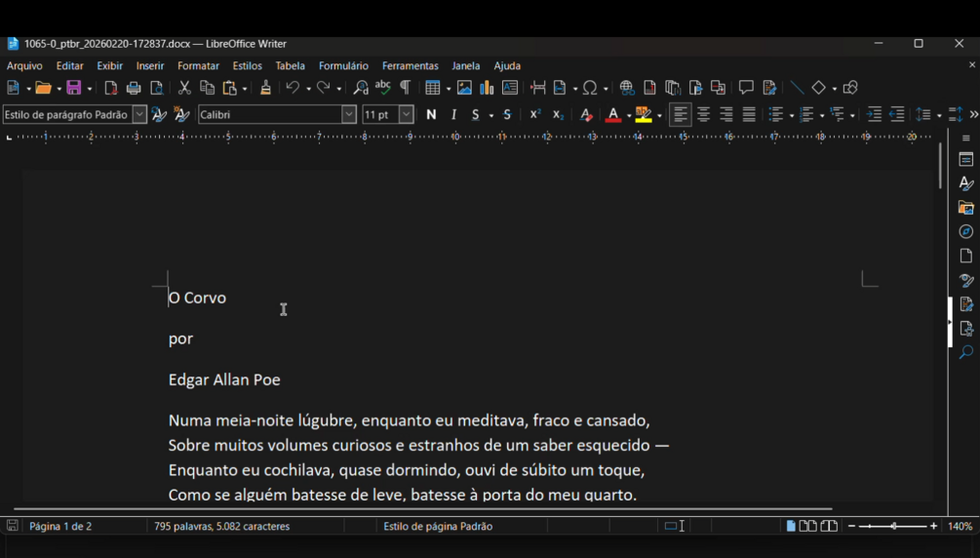Insert a text box

pyautogui.click(x=509, y=88)
